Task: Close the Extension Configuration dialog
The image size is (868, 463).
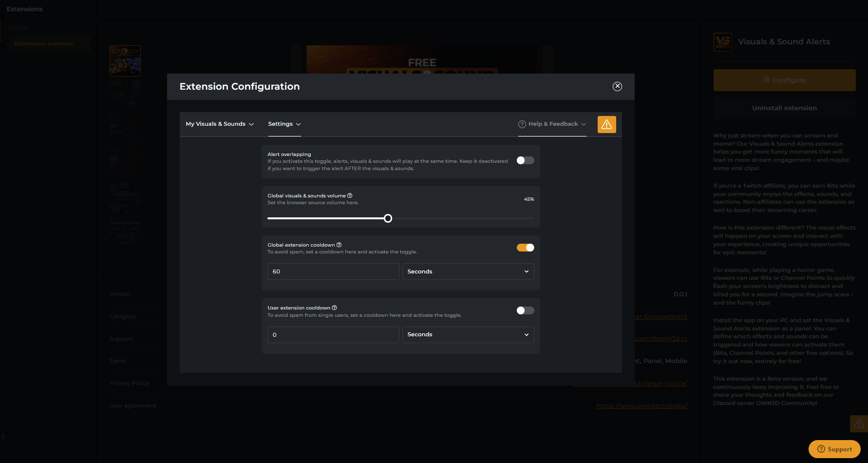Action: tap(617, 86)
